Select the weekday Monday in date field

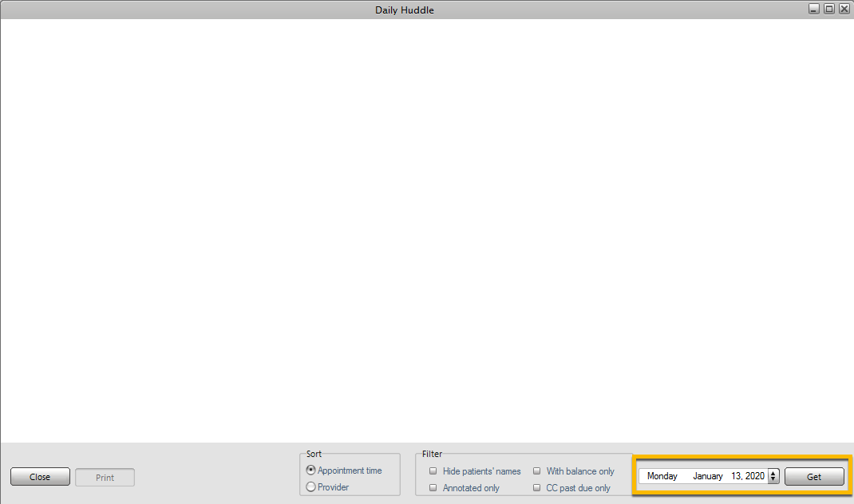pos(662,477)
